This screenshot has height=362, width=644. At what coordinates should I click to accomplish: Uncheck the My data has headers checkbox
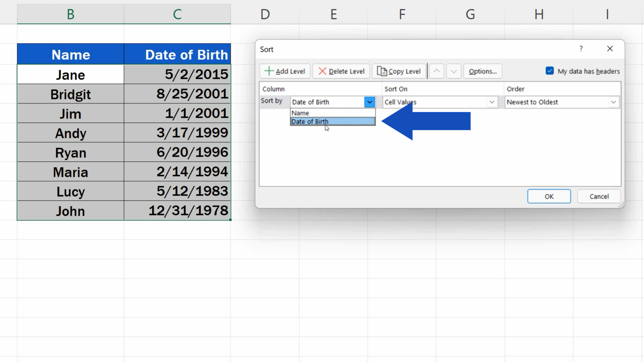pos(549,71)
